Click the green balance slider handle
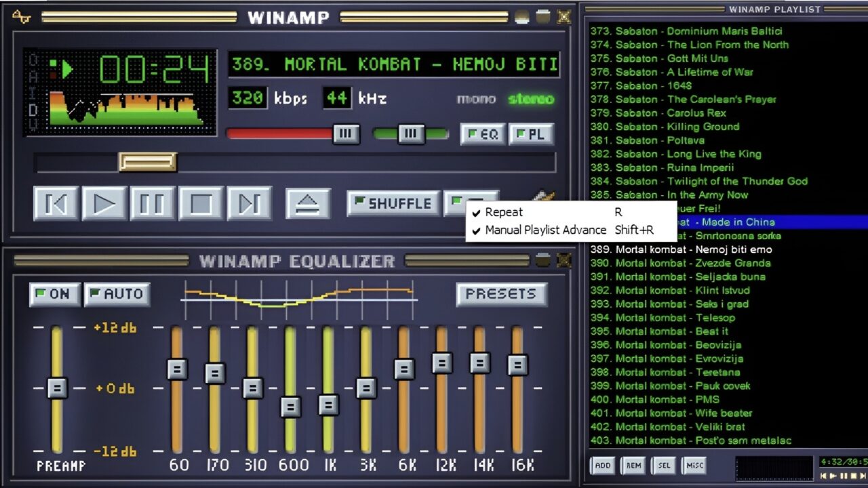Screen dimensions: 868x488 click(410, 134)
